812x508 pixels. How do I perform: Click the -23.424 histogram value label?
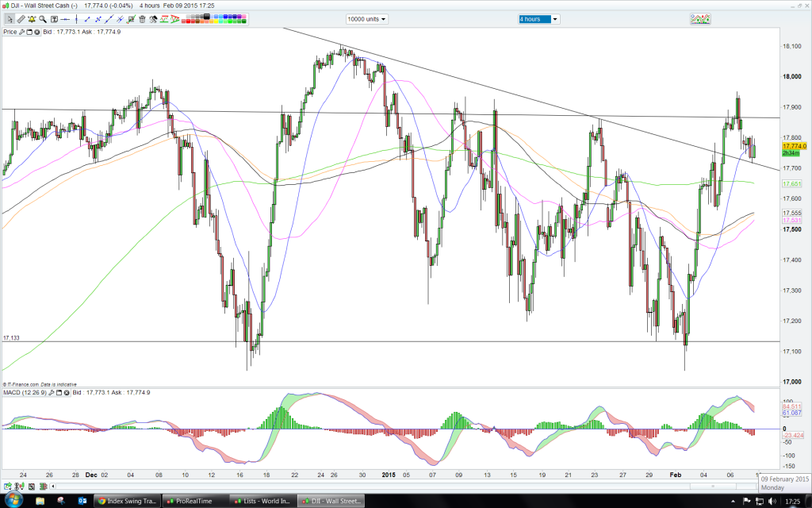(793, 436)
